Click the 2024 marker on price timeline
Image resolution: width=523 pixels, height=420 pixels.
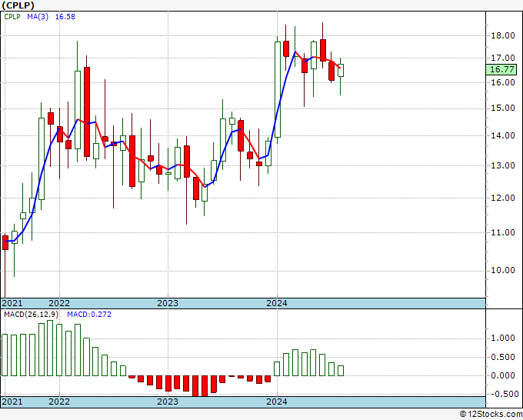pyautogui.click(x=277, y=303)
